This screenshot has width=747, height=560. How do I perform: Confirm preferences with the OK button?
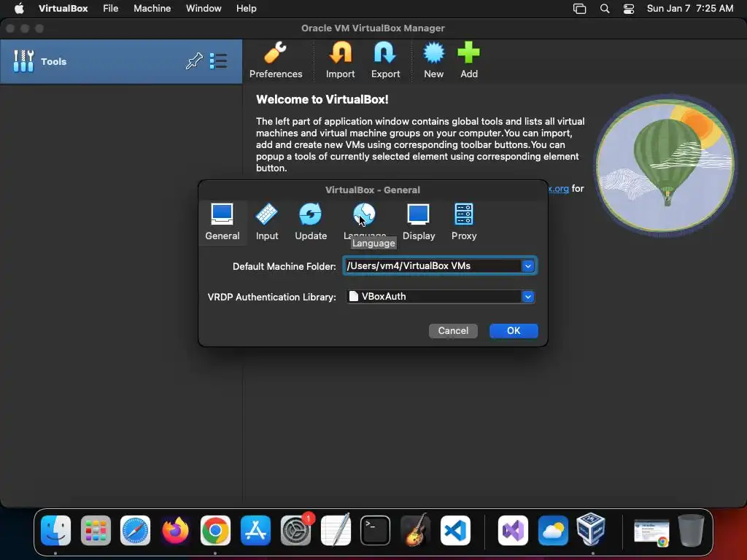(x=514, y=331)
